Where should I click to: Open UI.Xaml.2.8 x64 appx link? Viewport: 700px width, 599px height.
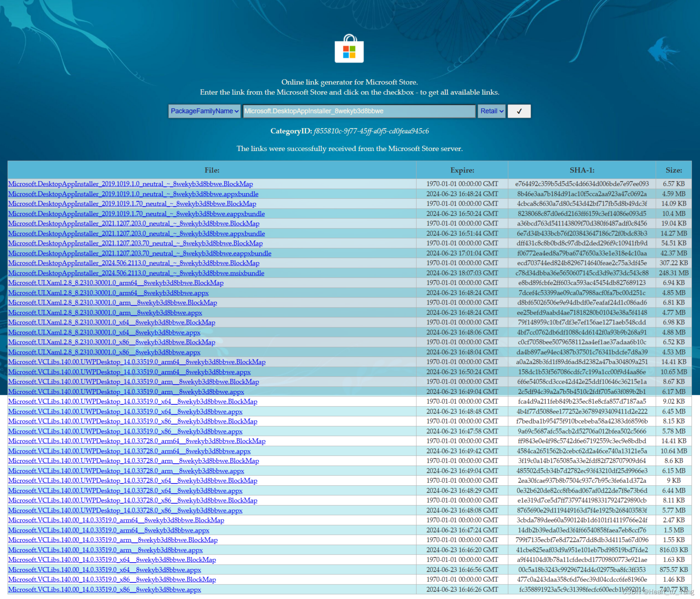click(104, 333)
